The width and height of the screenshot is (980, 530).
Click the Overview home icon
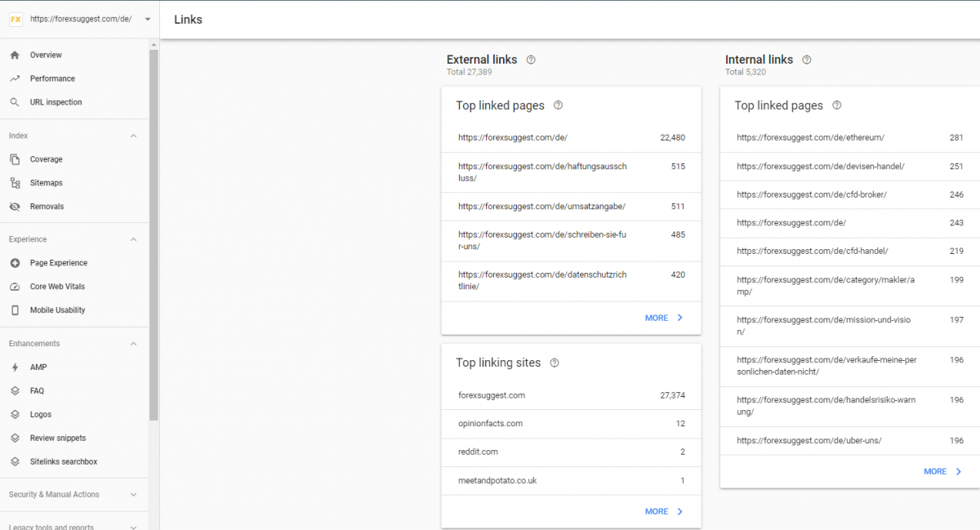(15, 55)
